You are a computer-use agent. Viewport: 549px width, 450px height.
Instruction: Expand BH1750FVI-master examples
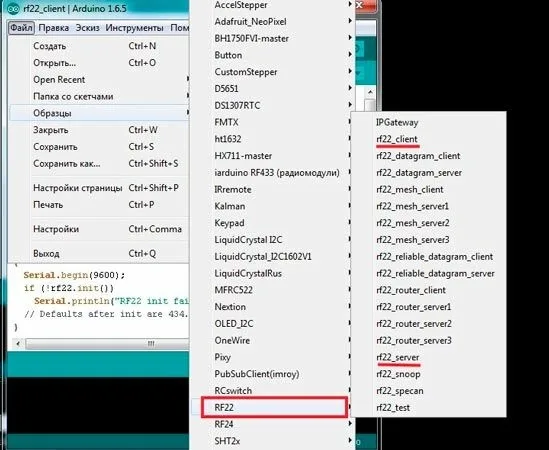pos(273,39)
